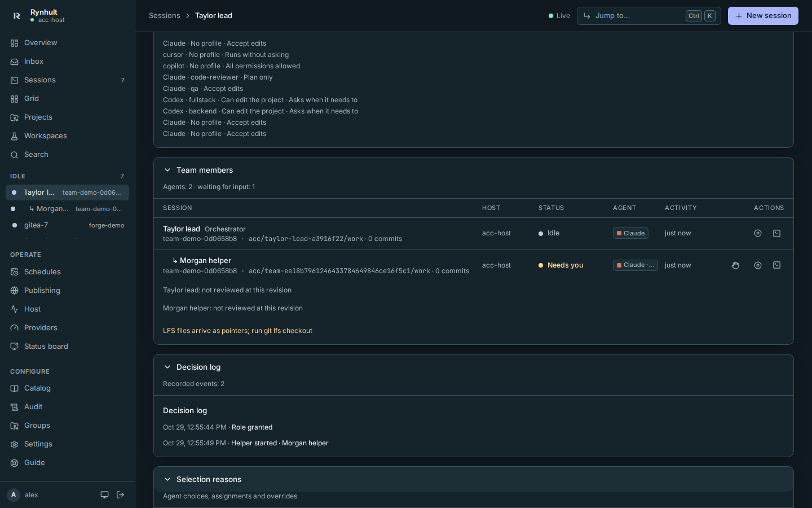812x508 pixels.
Task: Click the LFS files pointer warning text
Action: [x=237, y=331]
